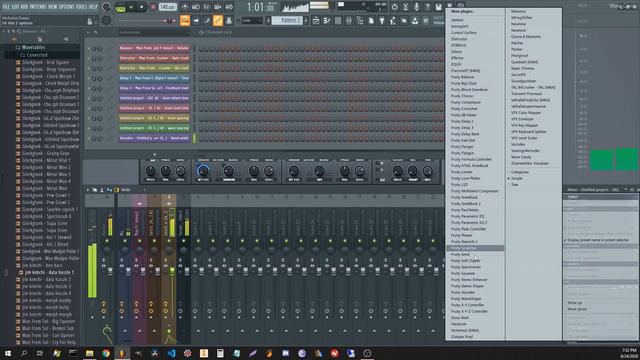The image size is (640, 360).
Task: Open the Mixer icon
Action: [x=349, y=20]
